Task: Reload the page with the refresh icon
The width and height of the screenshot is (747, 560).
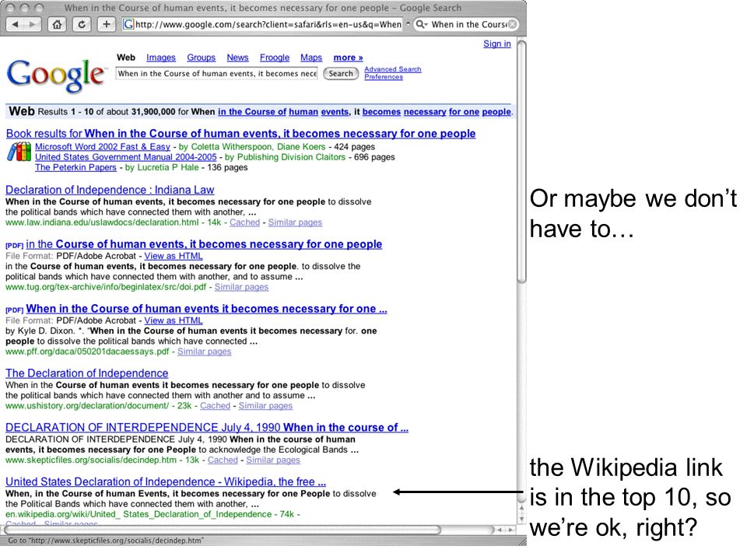Action: (x=82, y=24)
